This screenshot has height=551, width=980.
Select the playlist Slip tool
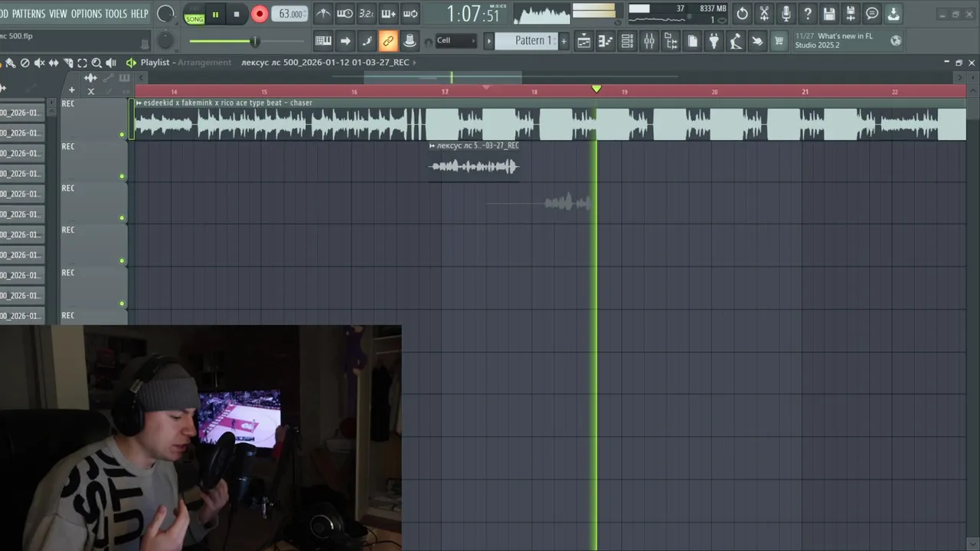tap(54, 63)
